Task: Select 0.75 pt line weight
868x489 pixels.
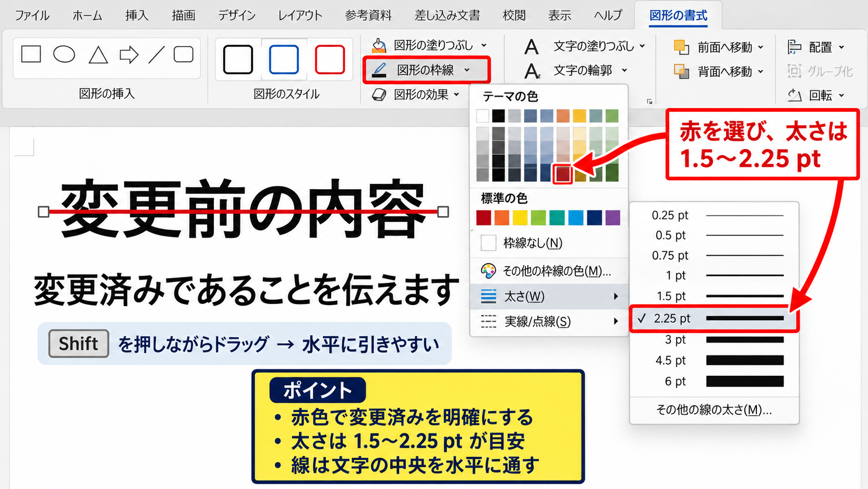Action: 714,256
